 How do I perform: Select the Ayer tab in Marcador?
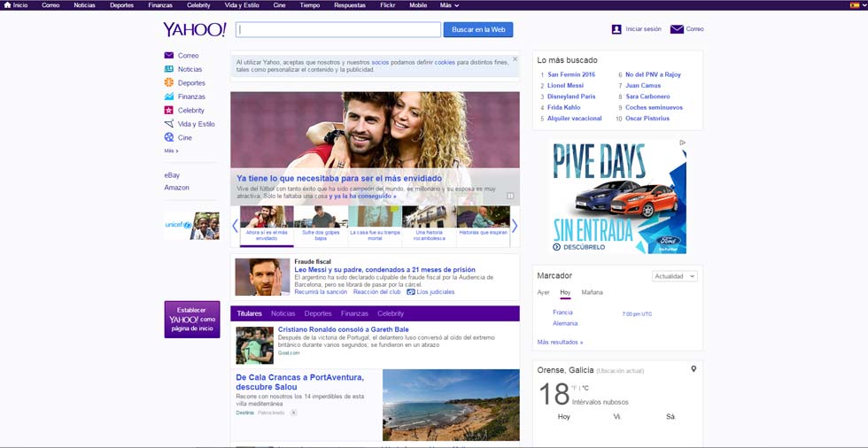point(543,292)
